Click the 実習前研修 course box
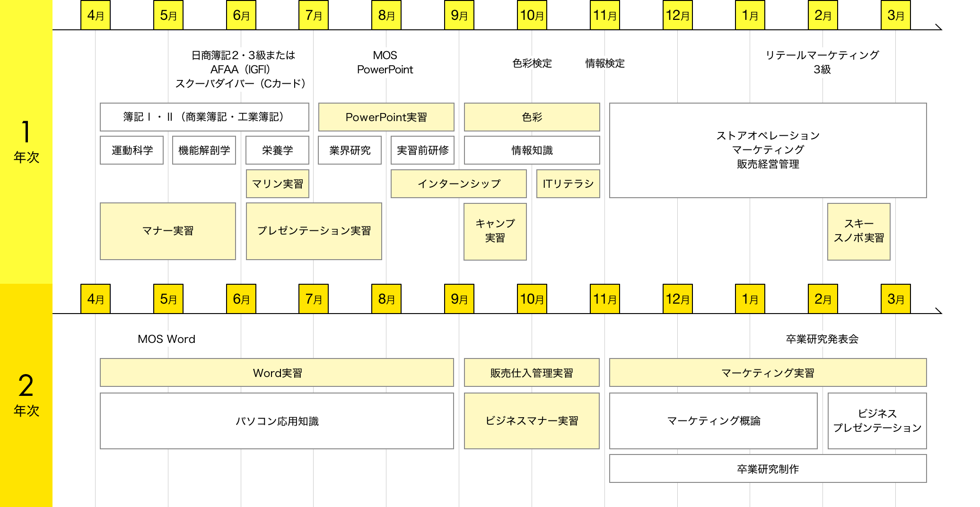The image size is (980, 507). tap(423, 150)
